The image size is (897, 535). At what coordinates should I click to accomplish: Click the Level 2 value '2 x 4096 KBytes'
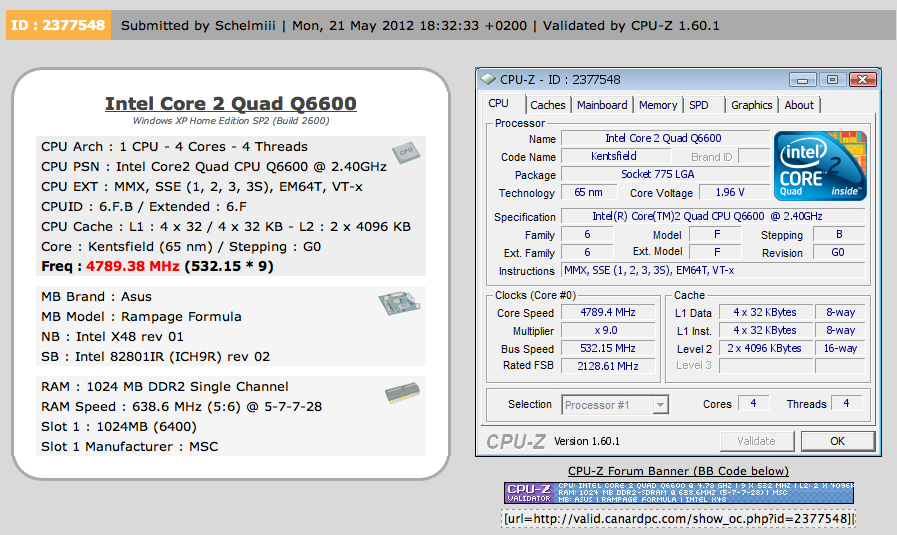click(765, 348)
